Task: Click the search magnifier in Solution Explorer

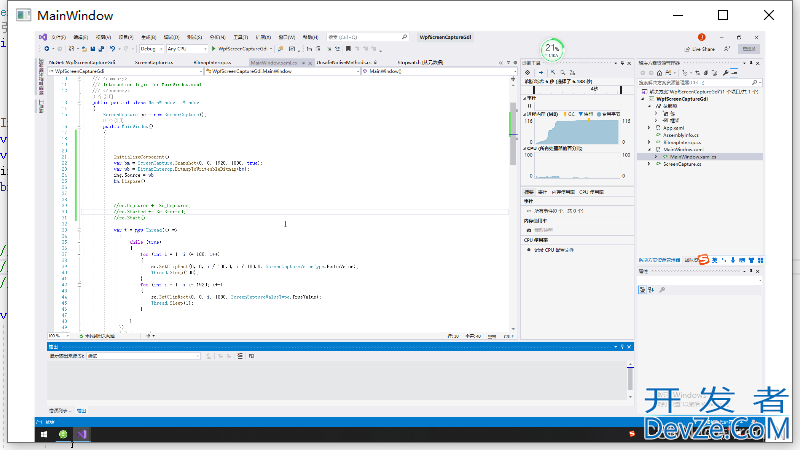Action: point(754,83)
